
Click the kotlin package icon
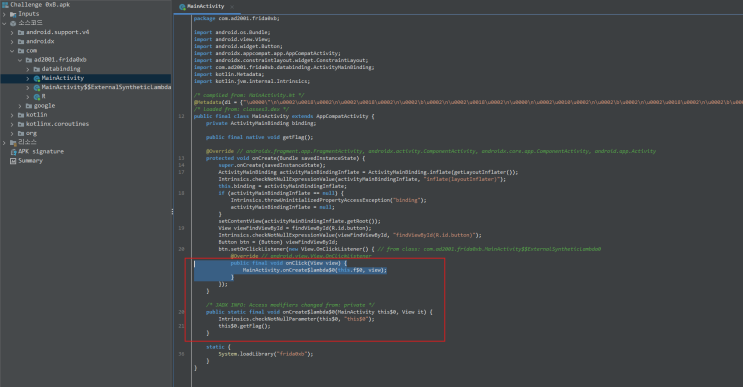21,115
